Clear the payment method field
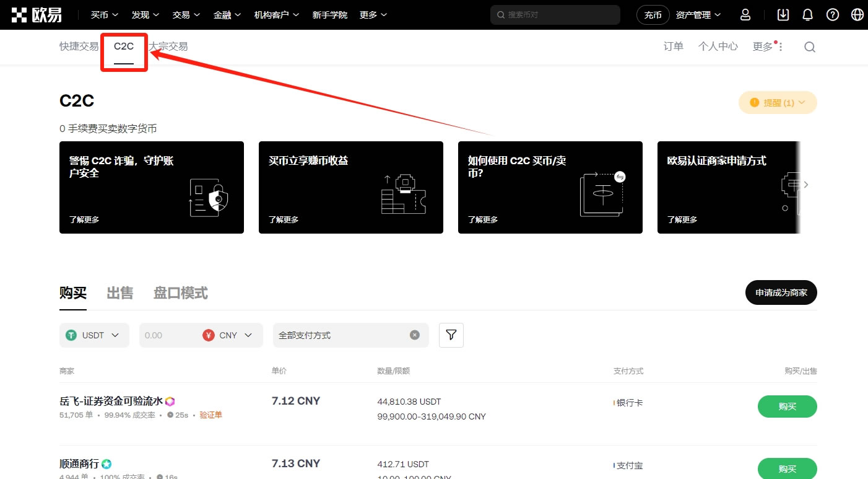This screenshot has height=479, width=868. point(415,335)
